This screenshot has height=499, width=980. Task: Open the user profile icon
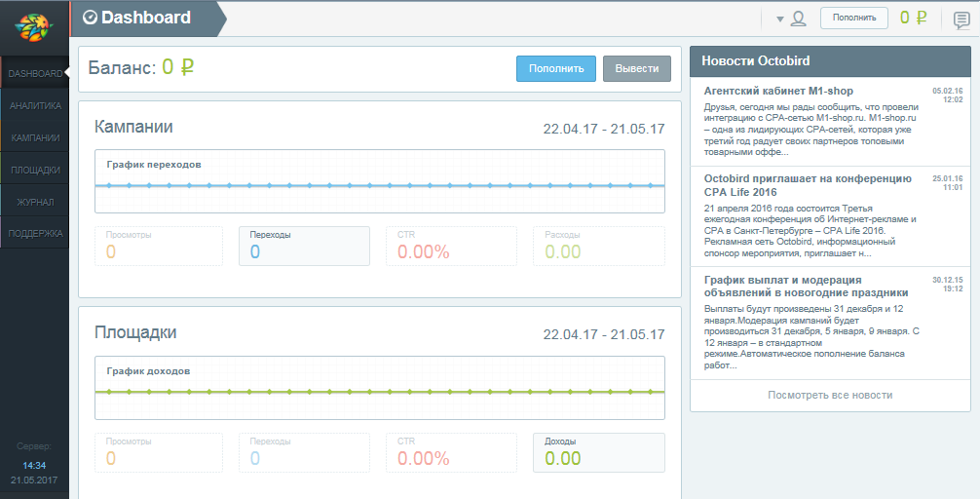798,19
